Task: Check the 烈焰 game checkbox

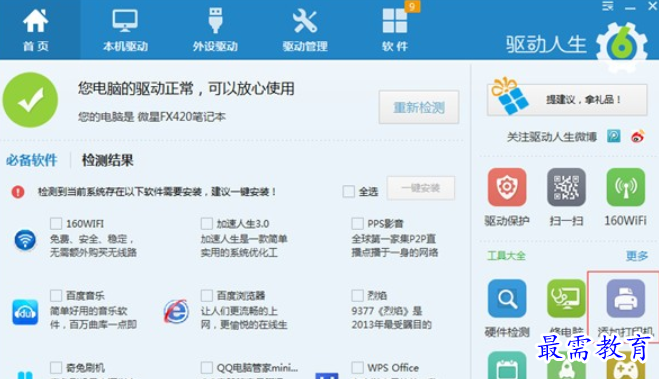Action: 358,295
